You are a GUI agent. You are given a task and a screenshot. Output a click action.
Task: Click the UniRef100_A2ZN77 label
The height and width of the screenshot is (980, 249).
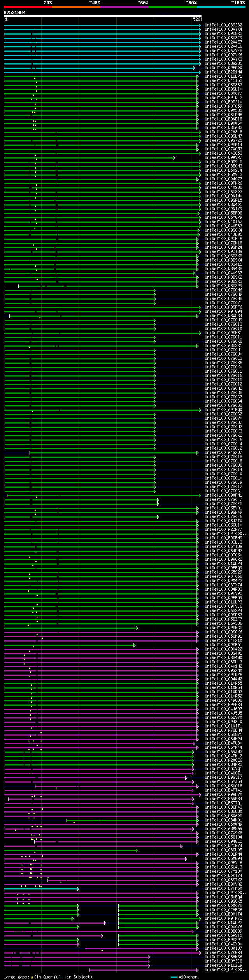coord(223,530)
